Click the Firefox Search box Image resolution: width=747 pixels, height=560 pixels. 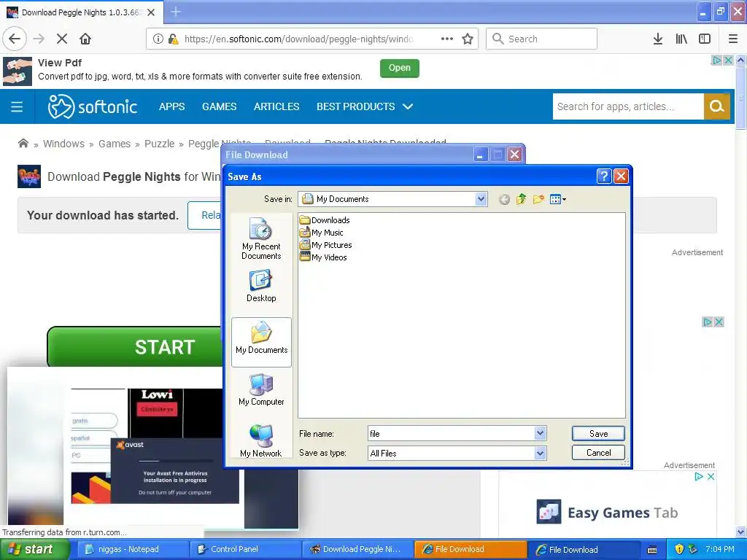[x=542, y=39]
